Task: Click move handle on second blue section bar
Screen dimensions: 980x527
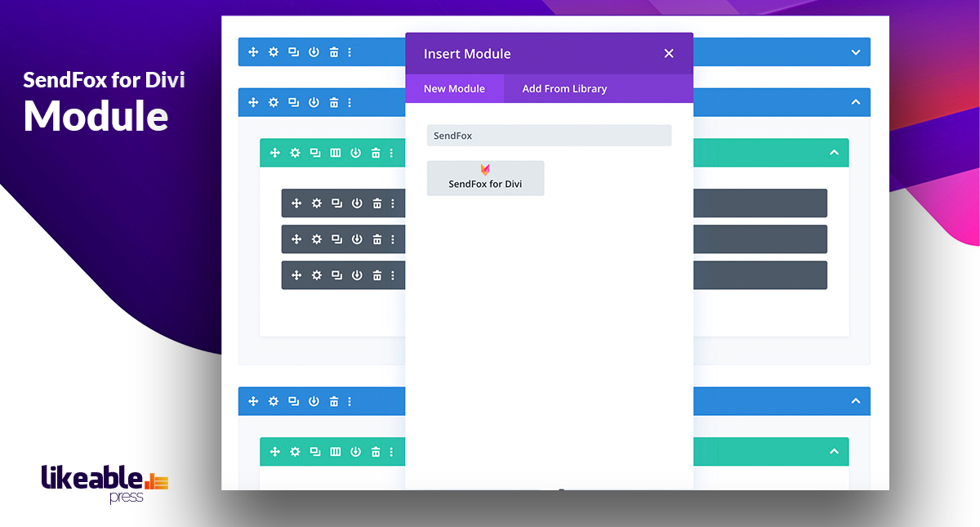Action: tap(253, 102)
